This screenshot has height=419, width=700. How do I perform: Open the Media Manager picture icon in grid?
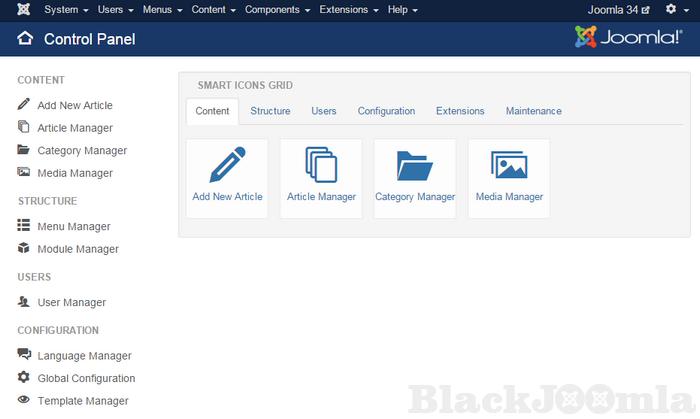pos(509,164)
